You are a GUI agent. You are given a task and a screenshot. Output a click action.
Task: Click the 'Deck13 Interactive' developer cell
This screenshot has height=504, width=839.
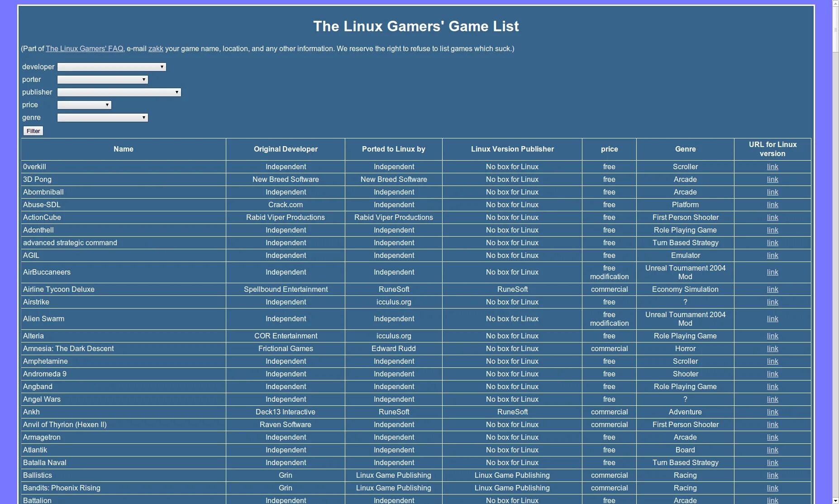(x=286, y=412)
